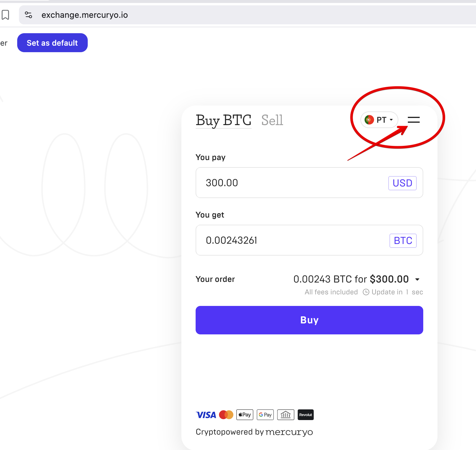
Task: Click the purple Buy button
Action: click(x=309, y=320)
